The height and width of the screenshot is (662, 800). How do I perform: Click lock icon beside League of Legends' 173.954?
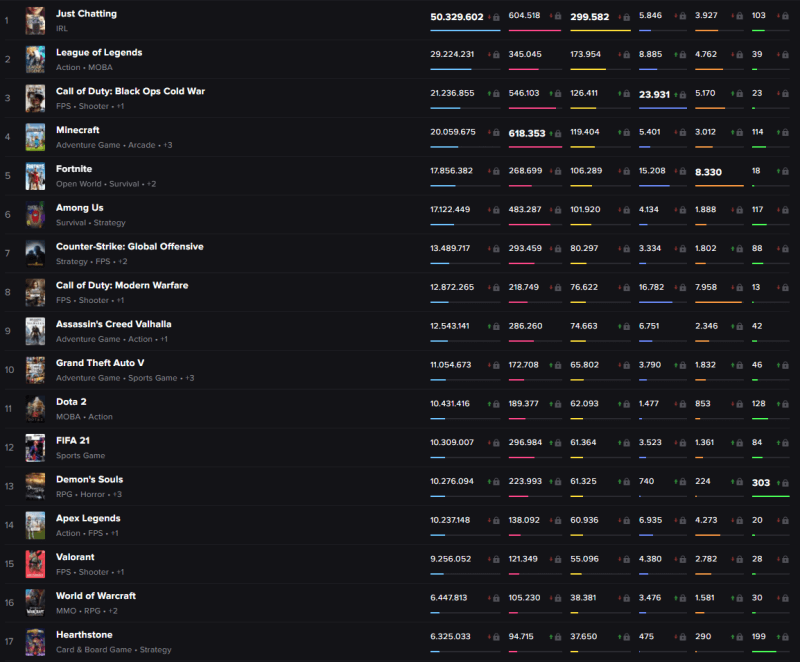point(627,55)
